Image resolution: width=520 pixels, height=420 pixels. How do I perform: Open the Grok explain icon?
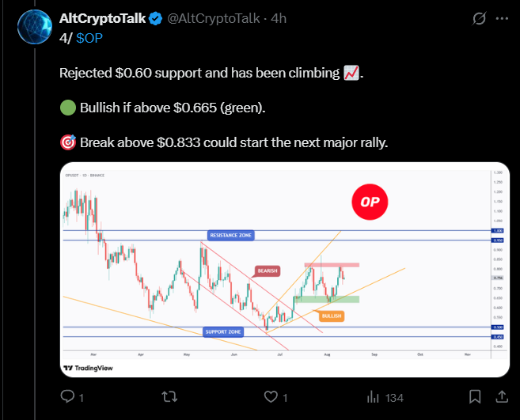[x=479, y=18]
